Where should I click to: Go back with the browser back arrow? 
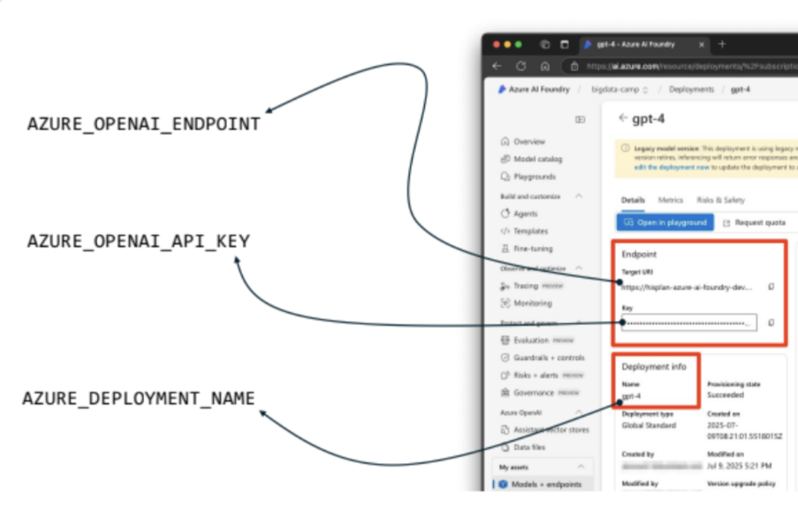497,66
